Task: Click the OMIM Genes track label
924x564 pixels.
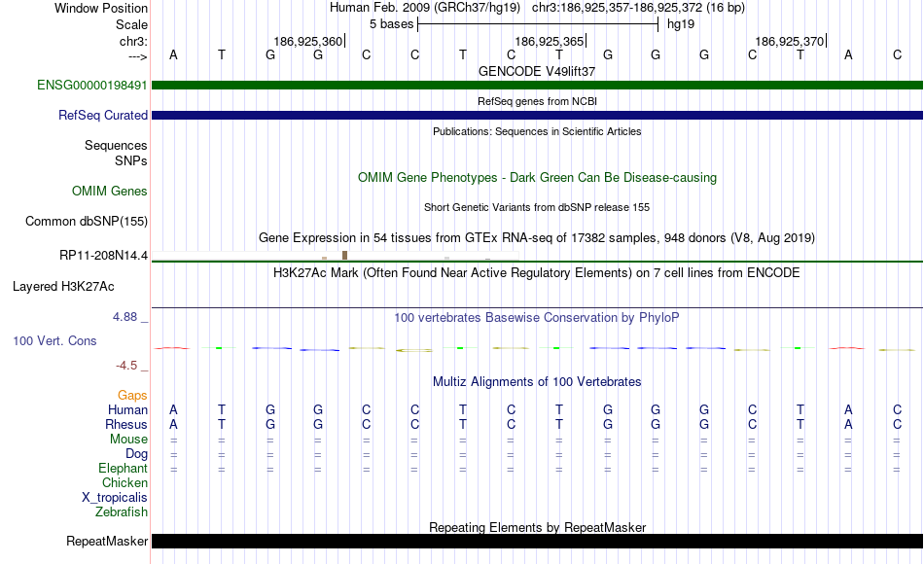Action: pos(110,191)
